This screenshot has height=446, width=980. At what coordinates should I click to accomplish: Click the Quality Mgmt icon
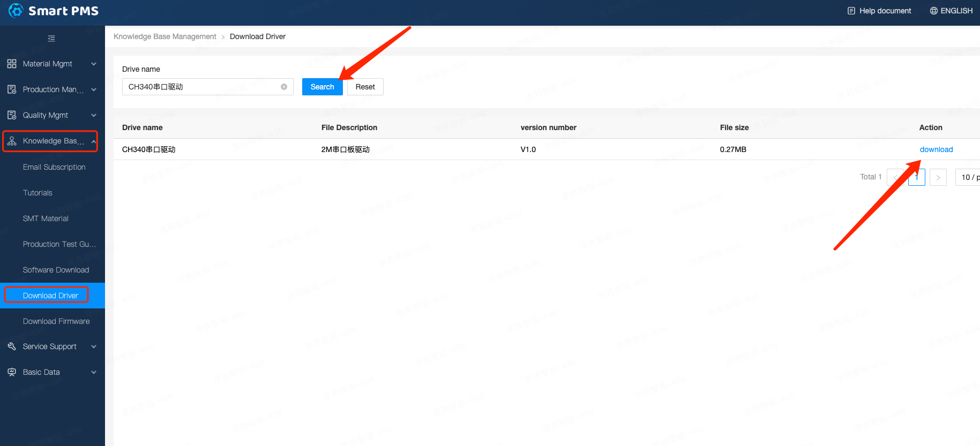(12, 115)
